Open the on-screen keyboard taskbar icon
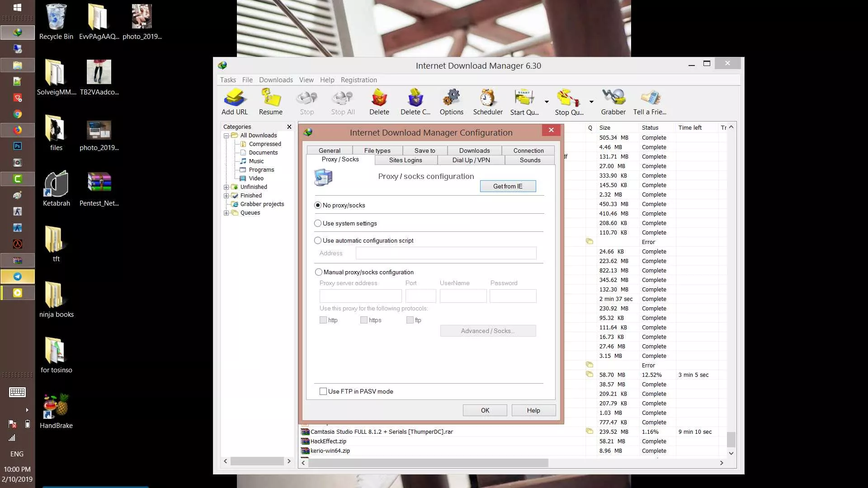 point(18,392)
